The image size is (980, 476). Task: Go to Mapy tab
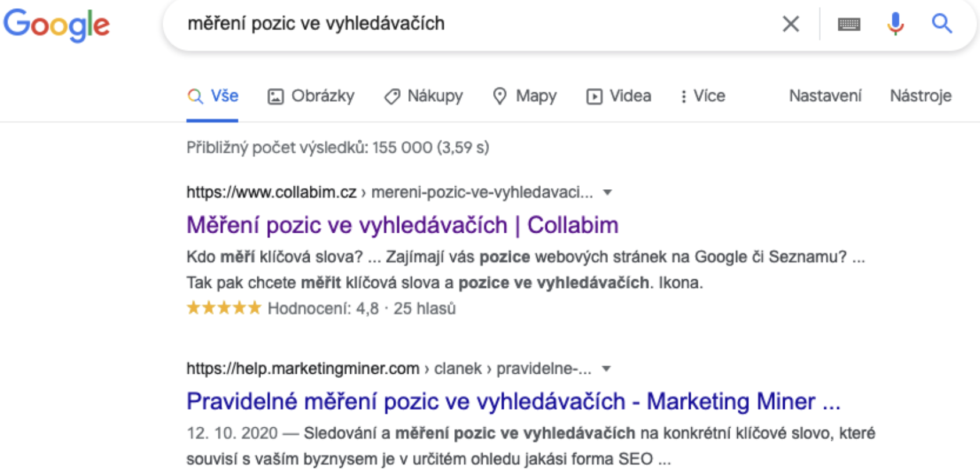pyautogui.click(x=525, y=96)
